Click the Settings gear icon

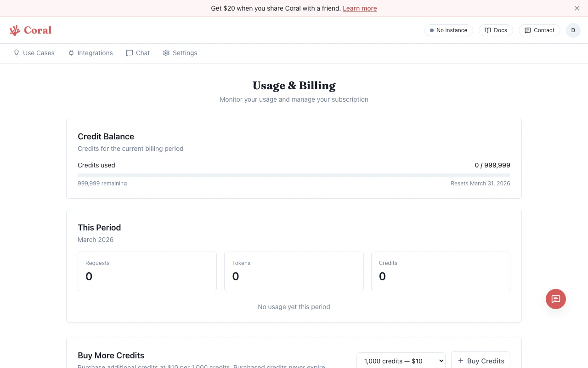(x=166, y=53)
